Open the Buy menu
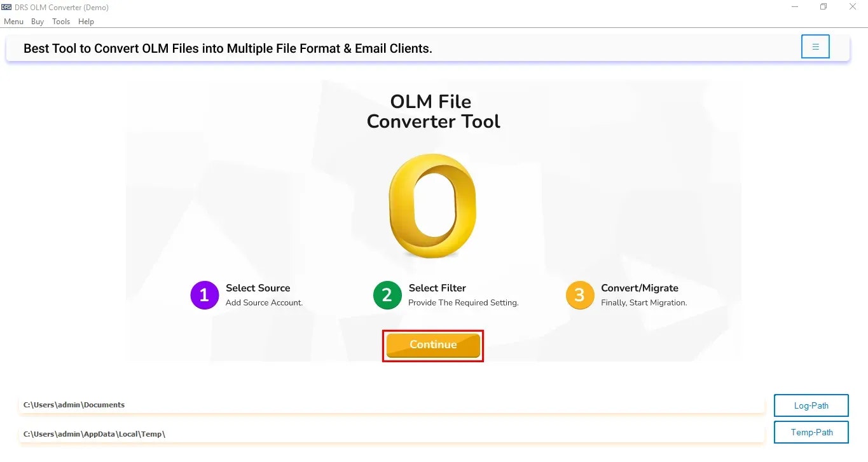The image size is (868, 462). click(x=38, y=22)
